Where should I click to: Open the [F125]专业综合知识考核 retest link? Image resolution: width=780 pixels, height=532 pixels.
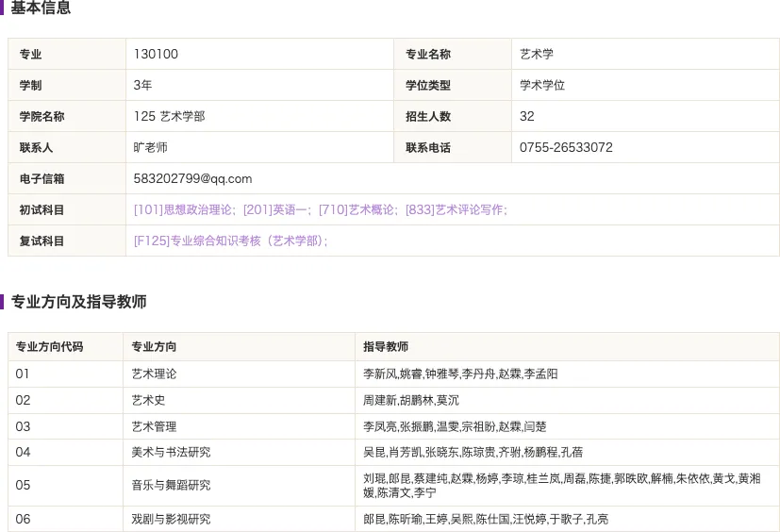pos(228,241)
